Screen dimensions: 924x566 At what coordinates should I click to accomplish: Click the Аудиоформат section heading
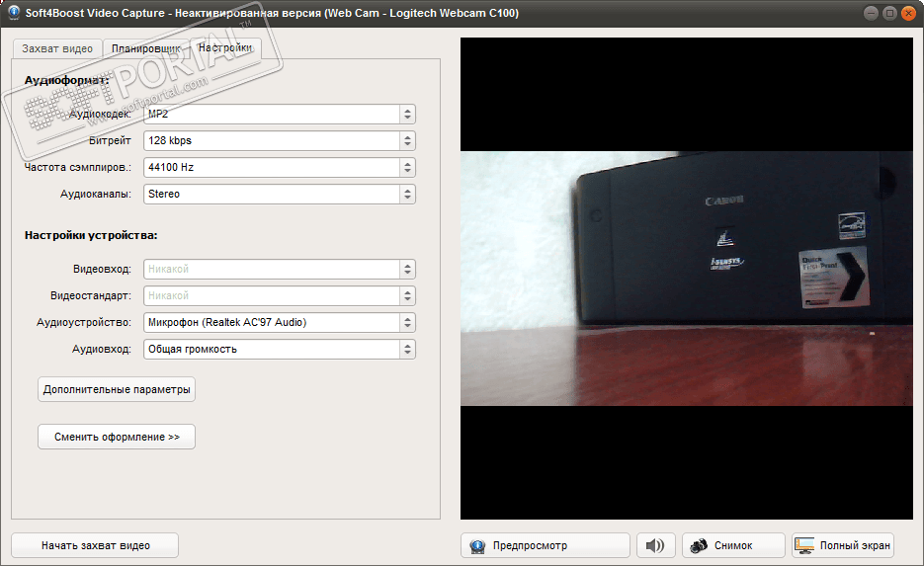[66, 81]
